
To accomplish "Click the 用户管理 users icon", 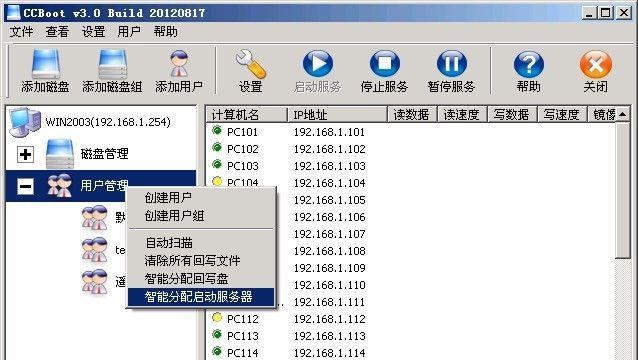I will 60,186.
